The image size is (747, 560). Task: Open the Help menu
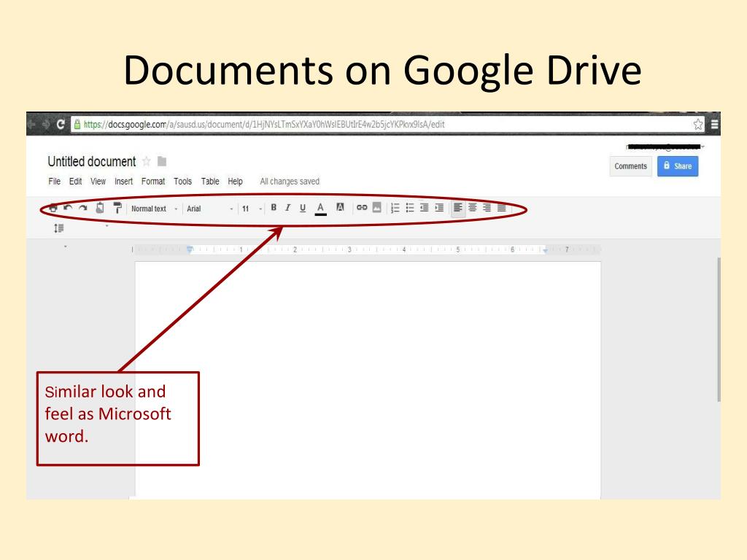235,182
